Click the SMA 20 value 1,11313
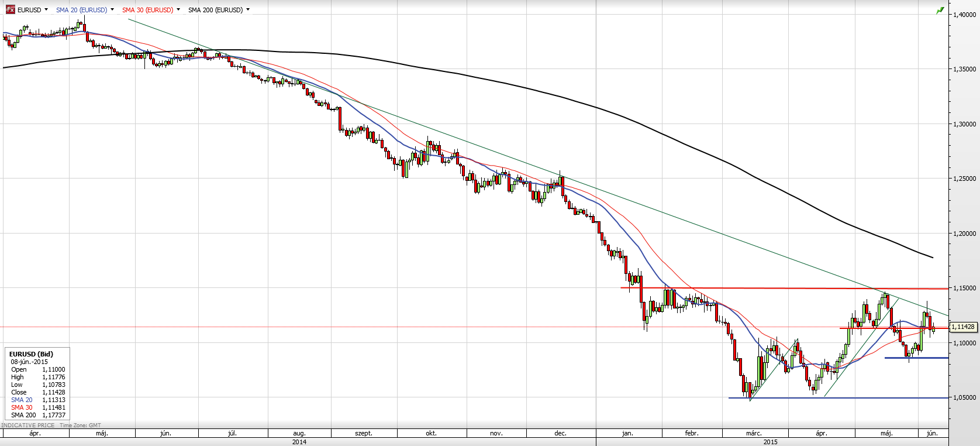980x446 pixels. [54, 400]
